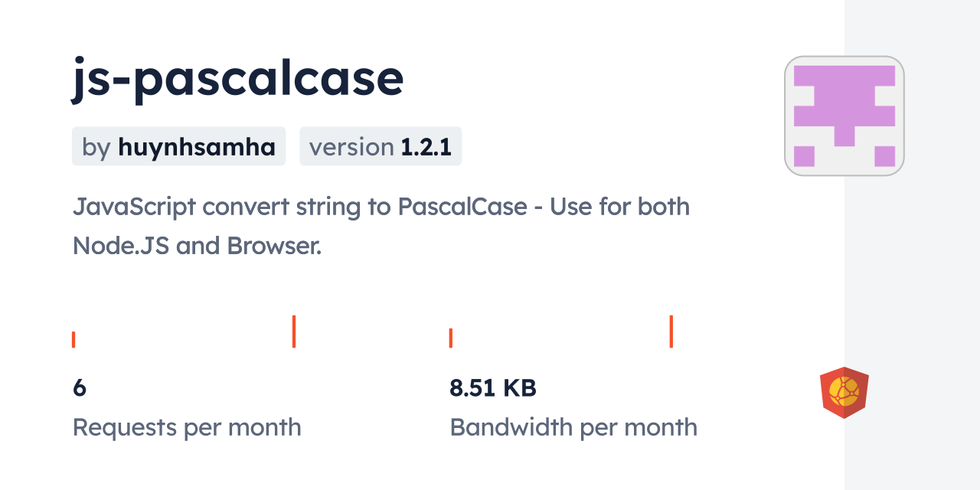This screenshot has height=490, width=980.
Task: Select the 'version 1.2.1' badge
Action: pos(381,146)
